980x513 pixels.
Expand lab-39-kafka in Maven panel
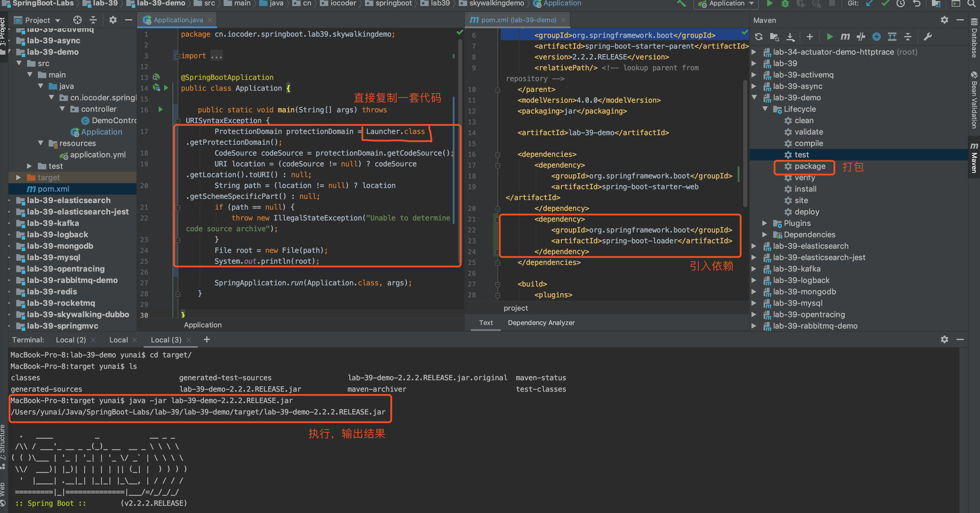(x=754, y=269)
